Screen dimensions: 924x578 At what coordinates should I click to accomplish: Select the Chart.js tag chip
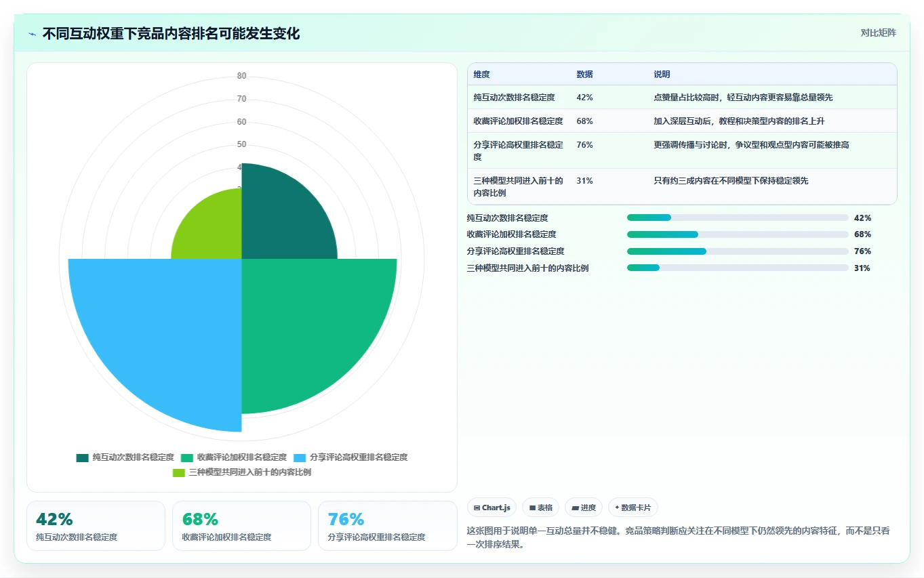492,508
